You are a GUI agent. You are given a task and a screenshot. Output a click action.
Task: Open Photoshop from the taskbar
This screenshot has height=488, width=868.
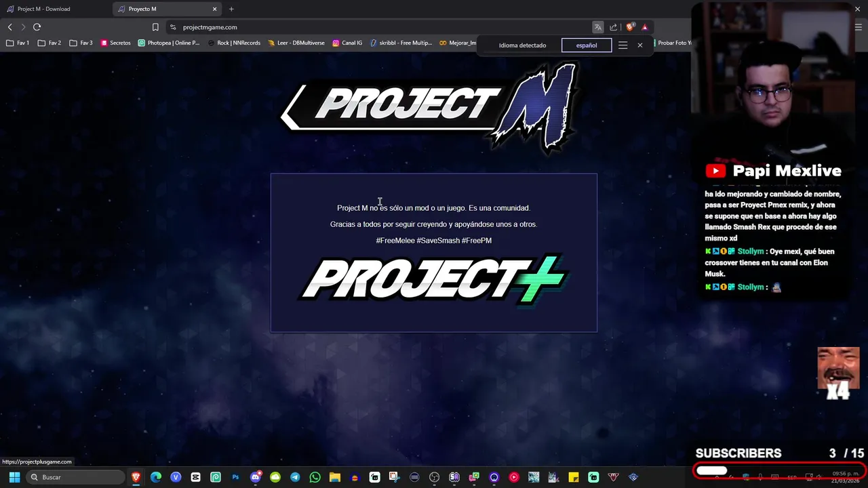tap(235, 477)
